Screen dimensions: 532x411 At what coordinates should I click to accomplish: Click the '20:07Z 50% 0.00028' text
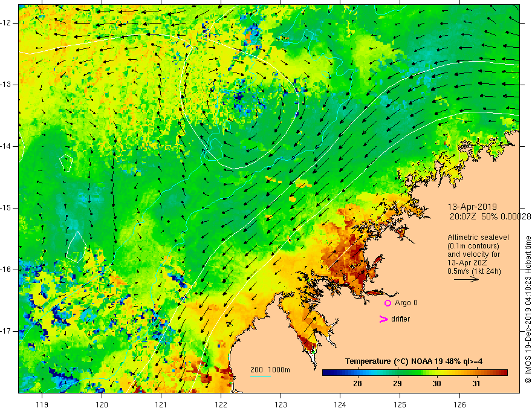click(490, 216)
